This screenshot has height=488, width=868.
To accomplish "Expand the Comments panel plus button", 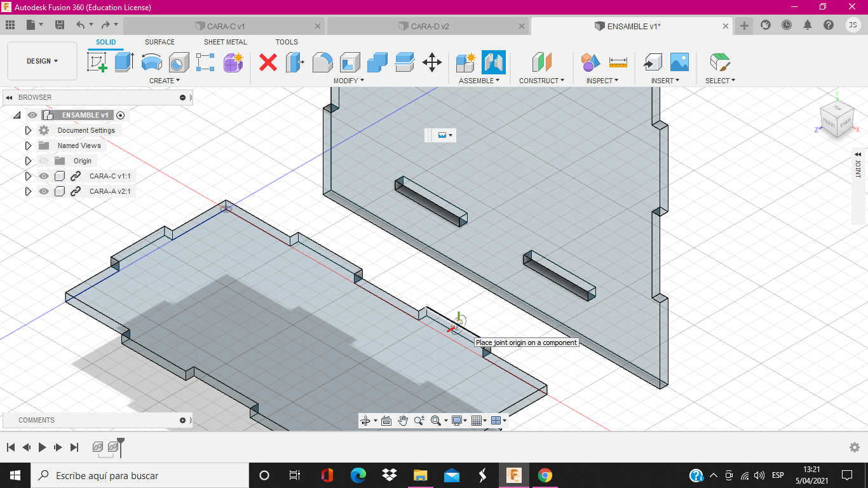I will [183, 420].
